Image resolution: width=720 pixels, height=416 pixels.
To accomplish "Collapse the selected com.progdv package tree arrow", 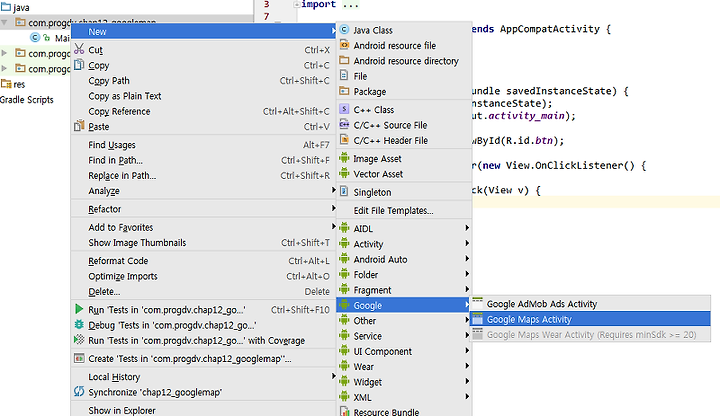I will point(4,22).
